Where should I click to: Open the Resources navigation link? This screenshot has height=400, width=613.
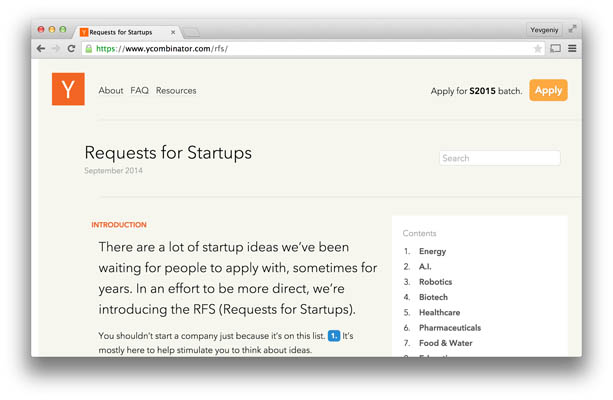point(176,91)
